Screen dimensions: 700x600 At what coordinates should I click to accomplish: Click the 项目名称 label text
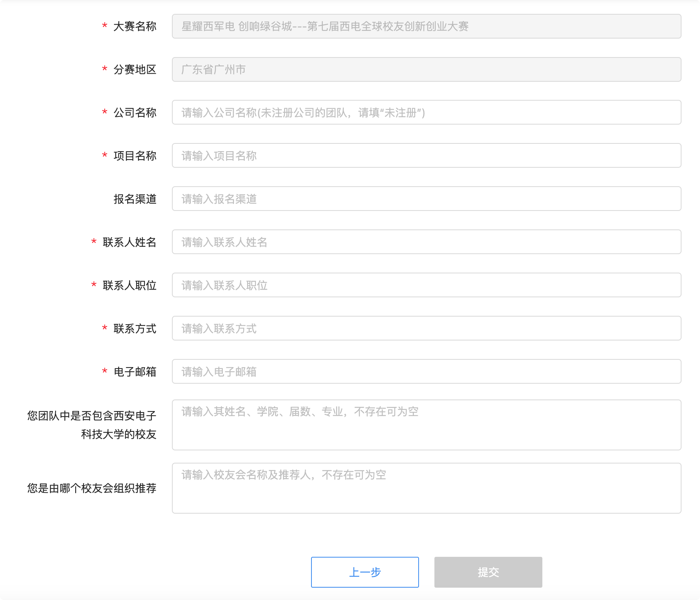tap(135, 156)
